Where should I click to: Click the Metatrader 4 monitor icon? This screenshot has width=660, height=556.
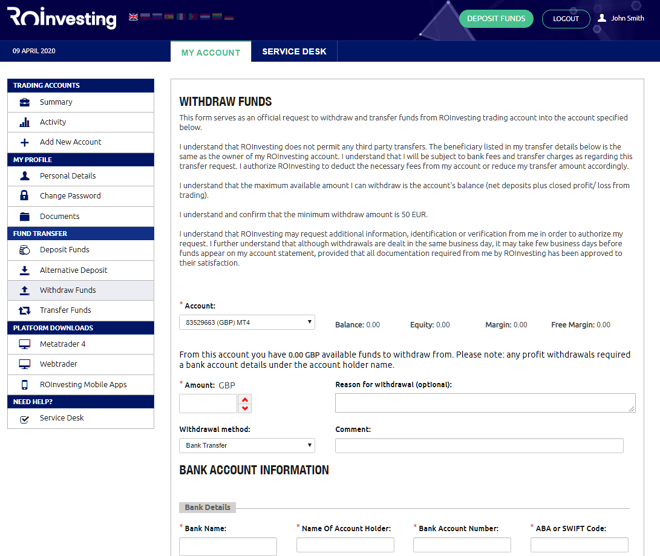25,344
